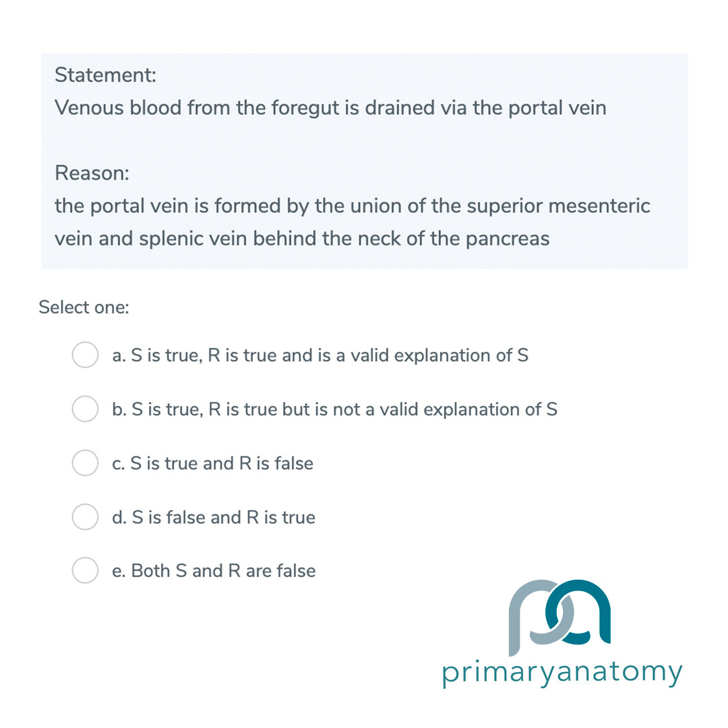The height and width of the screenshot is (728, 728).
Task: Select radio button for option c
Action: pyautogui.click(x=85, y=463)
